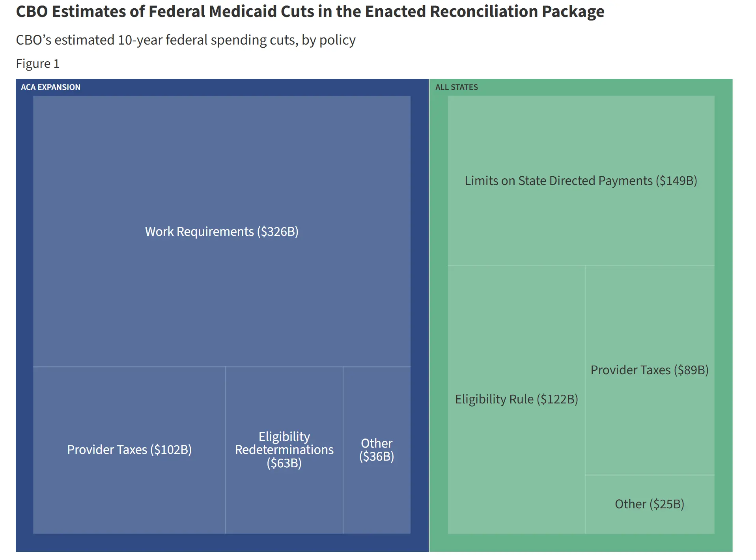Image resolution: width=756 pixels, height=560 pixels.
Task: Click the Figure 1 caption
Action: [37, 63]
